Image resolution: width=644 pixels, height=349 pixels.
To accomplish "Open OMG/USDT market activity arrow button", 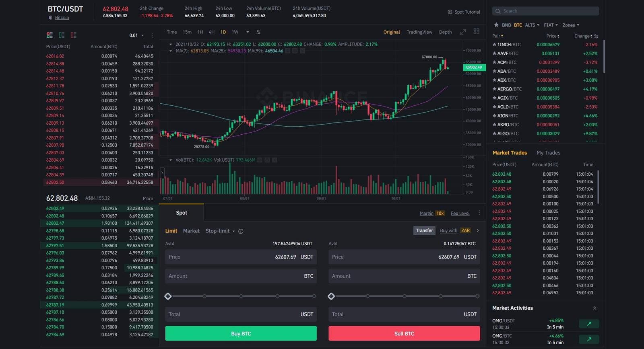I will click(589, 324).
